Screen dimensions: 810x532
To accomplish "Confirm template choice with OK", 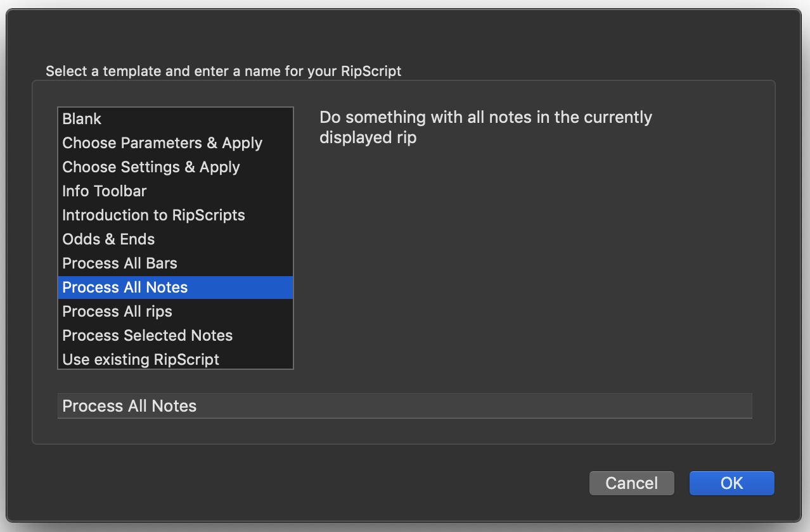I will 731,483.
